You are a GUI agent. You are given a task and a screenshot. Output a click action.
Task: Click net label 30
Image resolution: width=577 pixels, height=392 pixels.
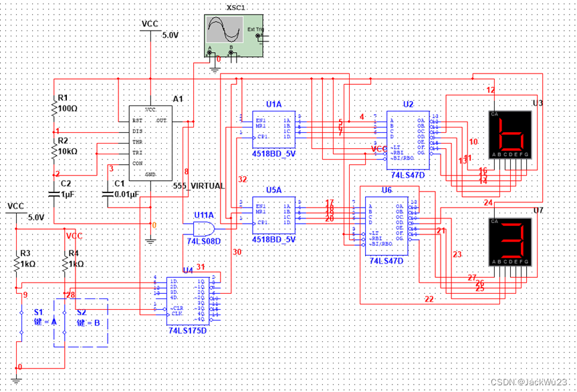click(x=237, y=252)
